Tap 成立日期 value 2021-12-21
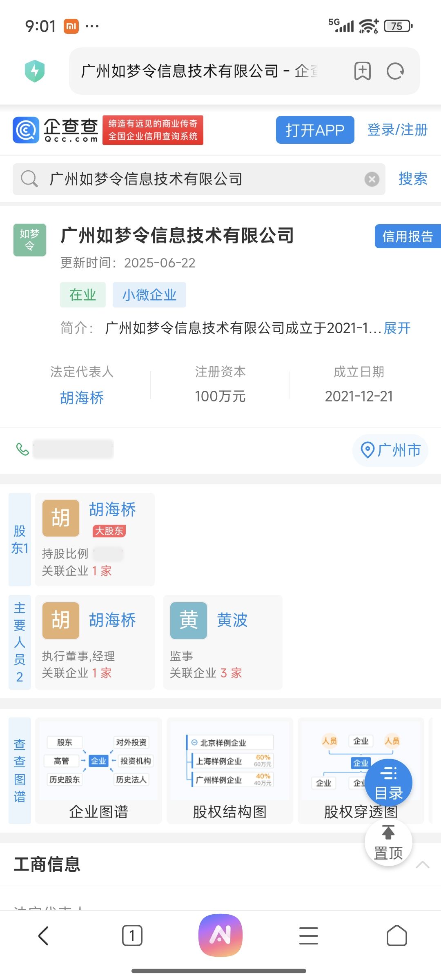This screenshot has width=441, height=980. [359, 396]
